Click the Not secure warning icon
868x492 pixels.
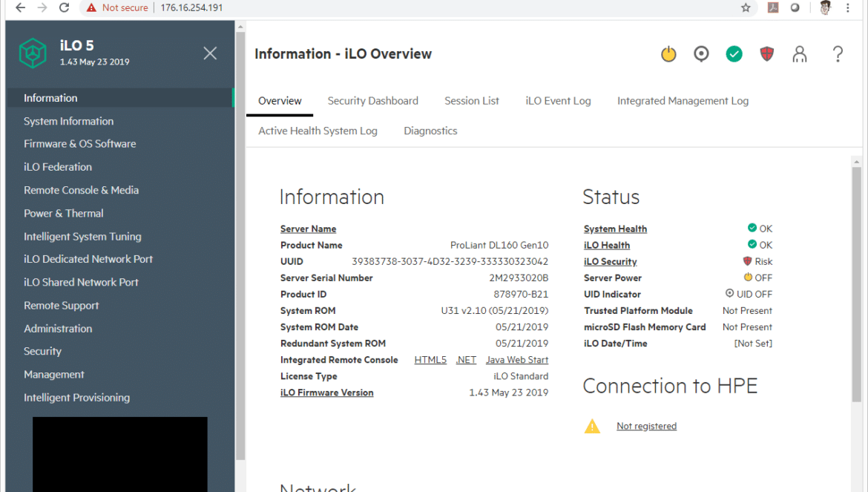[92, 7]
